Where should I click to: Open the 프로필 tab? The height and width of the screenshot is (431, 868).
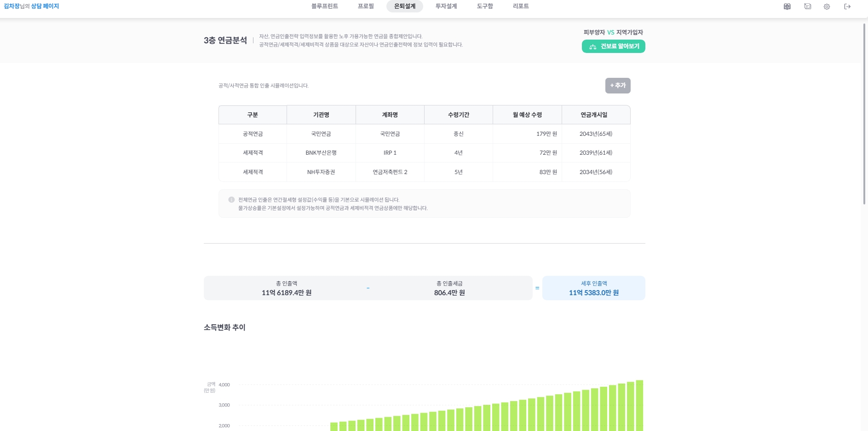point(365,6)
